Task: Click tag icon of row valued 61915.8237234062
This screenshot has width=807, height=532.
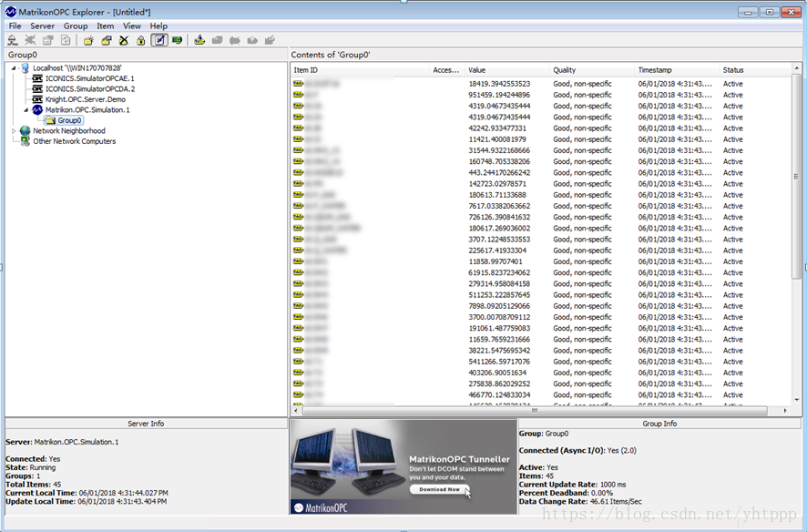Action: 298,272
